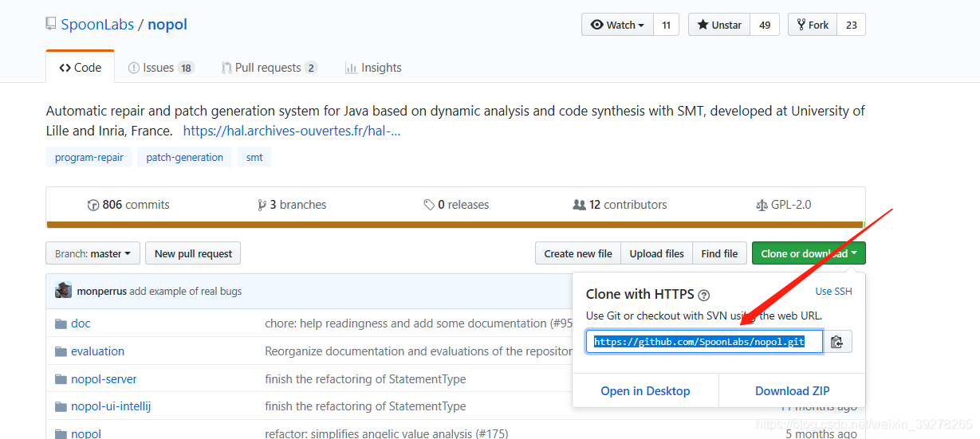View the 49 stargazers count
Screen dimensions: 980x439
coord(765,25)
